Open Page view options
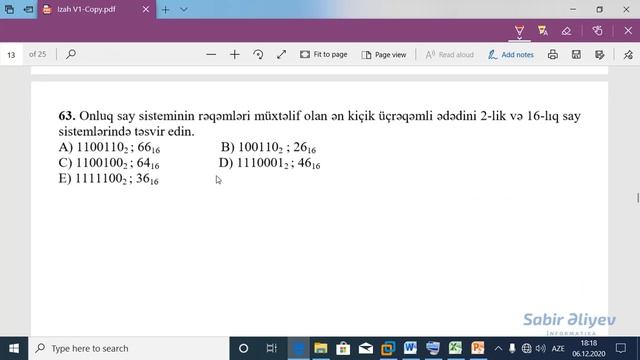Screen dimensions: 640x360 pos(384,54)
